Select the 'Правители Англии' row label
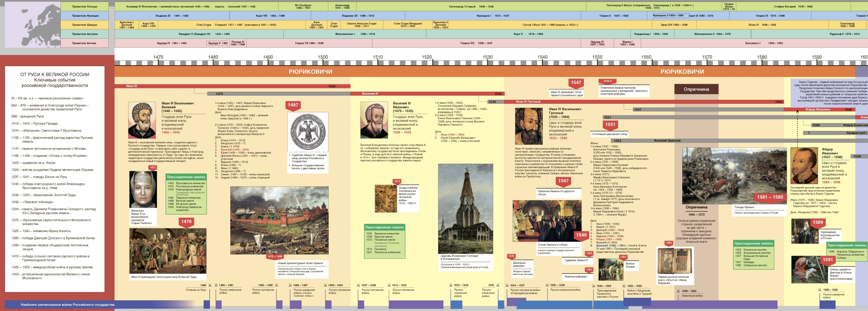The image size is (868, 311). [85, 43]
